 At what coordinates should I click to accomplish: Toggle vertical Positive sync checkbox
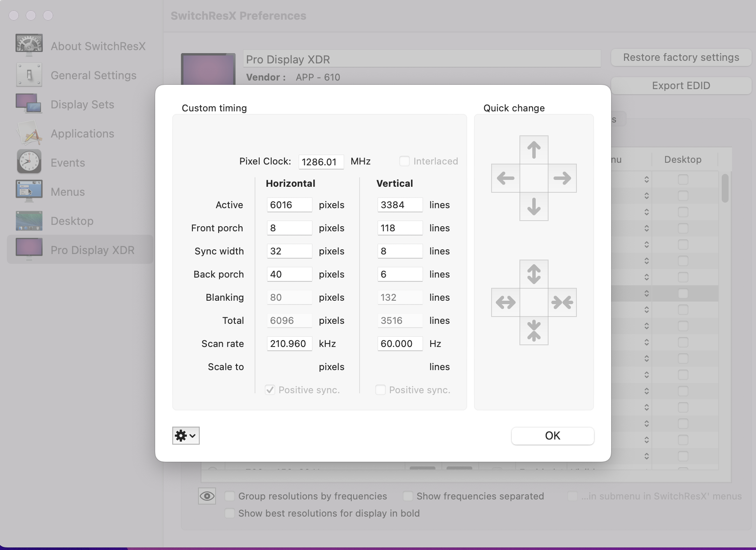(380, 390)
